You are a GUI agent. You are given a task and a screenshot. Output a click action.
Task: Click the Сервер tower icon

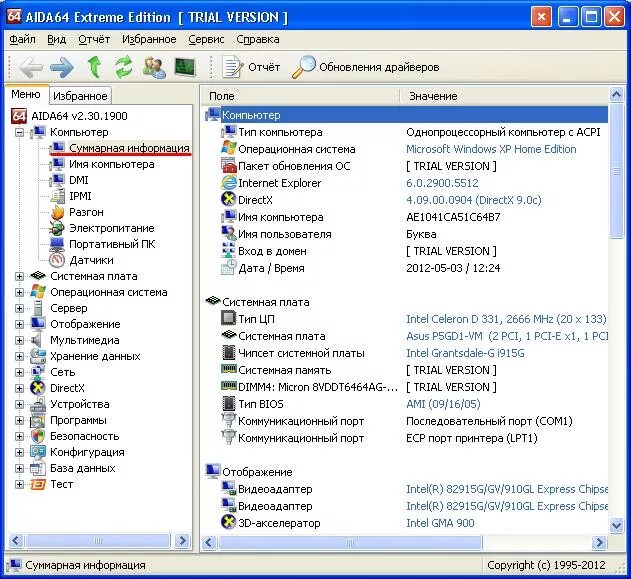38,308
